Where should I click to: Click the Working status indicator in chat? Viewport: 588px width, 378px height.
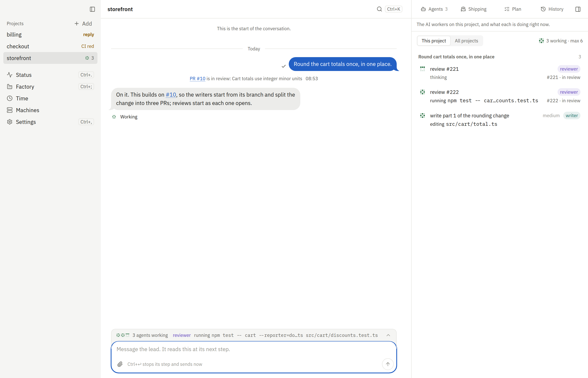click(125, 117)
